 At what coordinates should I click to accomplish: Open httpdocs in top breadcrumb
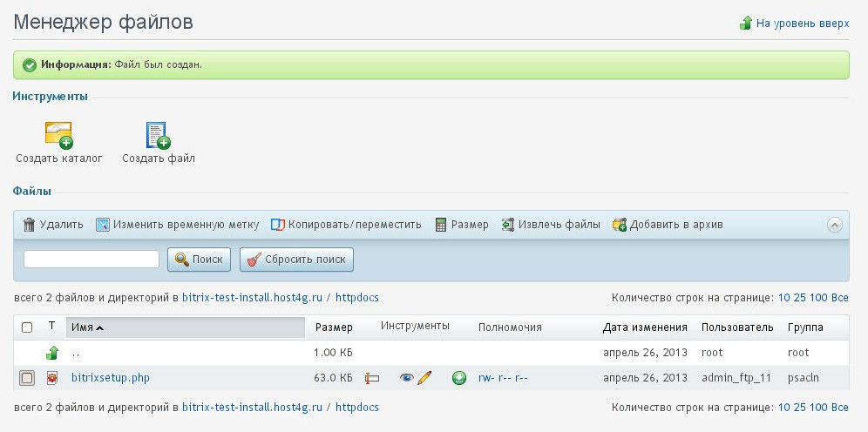click(x=357, y=298)
